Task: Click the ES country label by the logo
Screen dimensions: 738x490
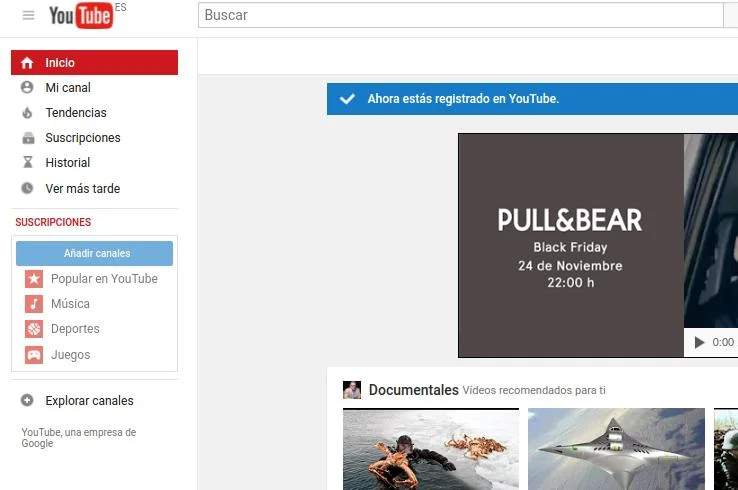Action: 120,7
